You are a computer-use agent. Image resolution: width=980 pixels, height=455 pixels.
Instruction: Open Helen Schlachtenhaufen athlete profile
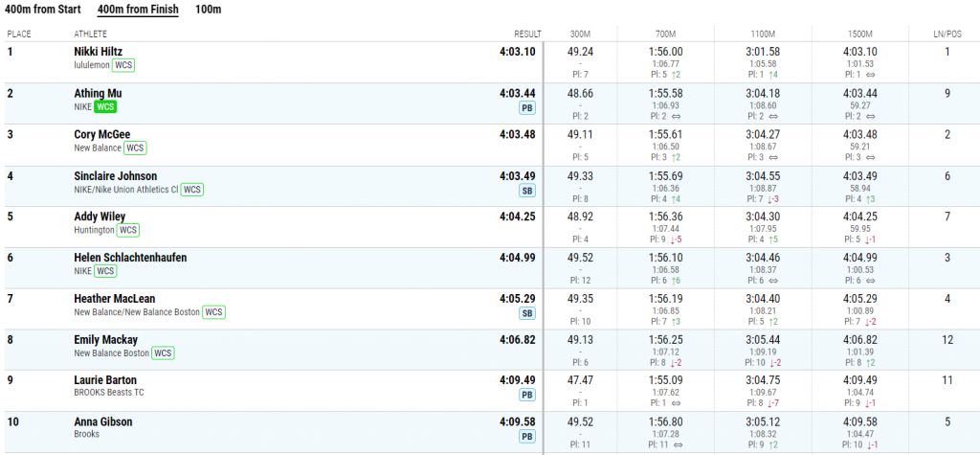click(130, 258)
